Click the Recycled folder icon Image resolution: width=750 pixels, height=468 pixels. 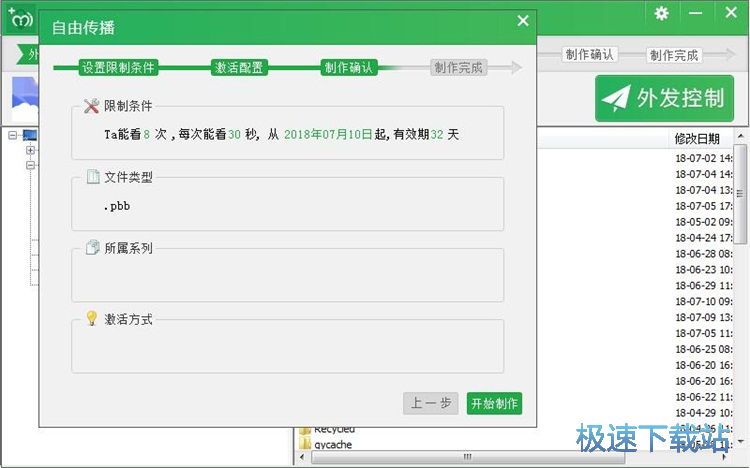[x=305, y=430]
